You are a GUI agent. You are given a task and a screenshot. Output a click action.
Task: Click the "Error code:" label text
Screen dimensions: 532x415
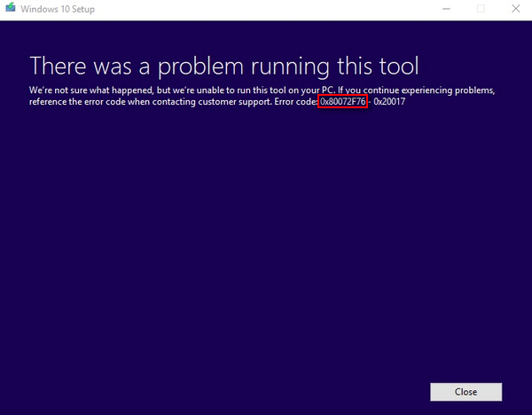[x=293, y=103]
